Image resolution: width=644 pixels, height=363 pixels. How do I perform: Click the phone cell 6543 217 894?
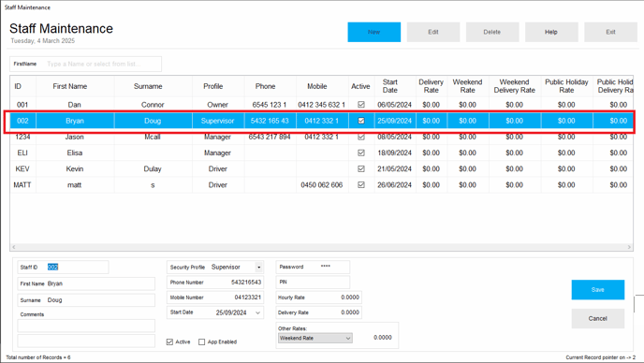[270, 137]
